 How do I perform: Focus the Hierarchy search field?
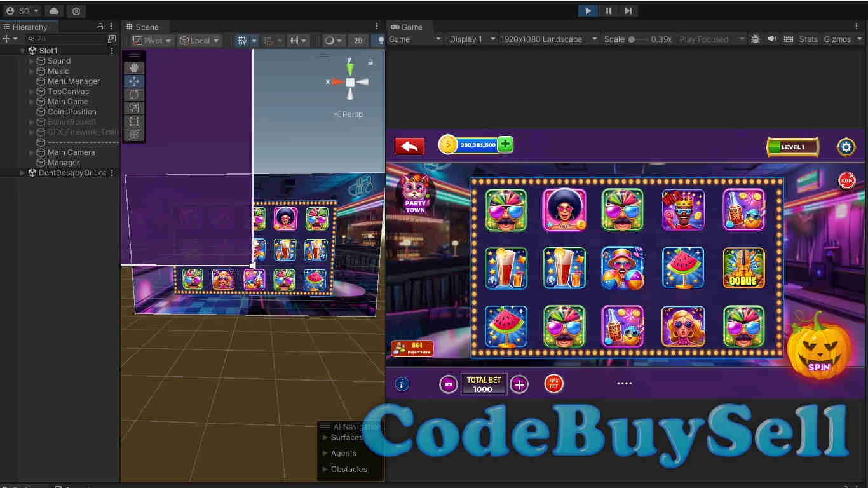coord(66,39)
